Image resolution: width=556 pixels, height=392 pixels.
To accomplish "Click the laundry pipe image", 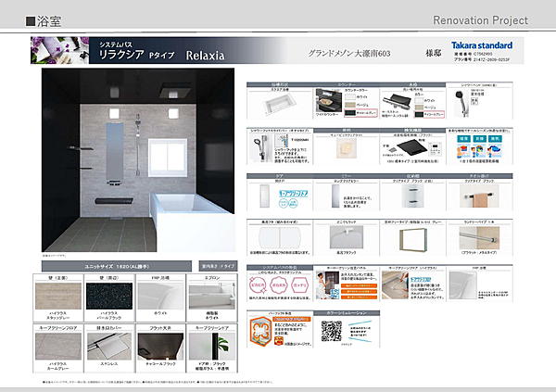I will 479,237.
